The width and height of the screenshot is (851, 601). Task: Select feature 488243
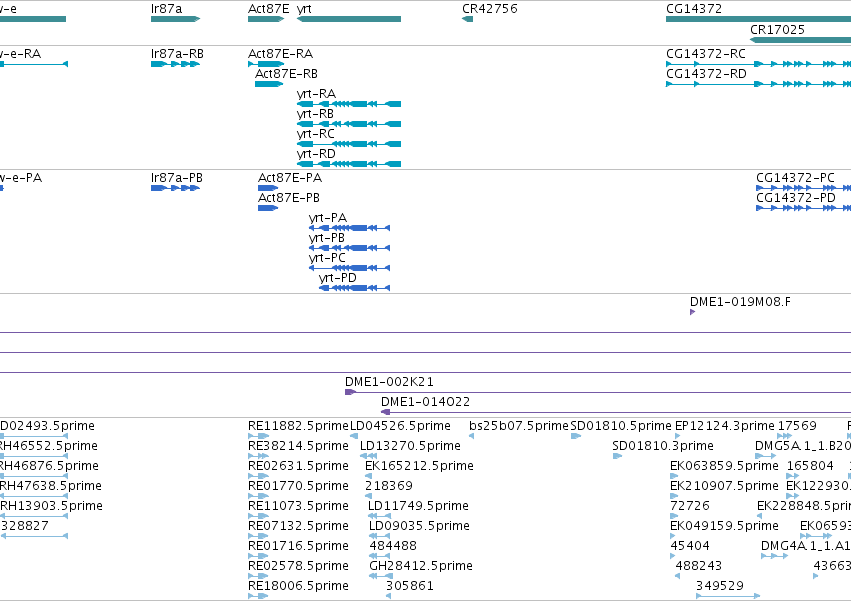(x=678, y=576)
